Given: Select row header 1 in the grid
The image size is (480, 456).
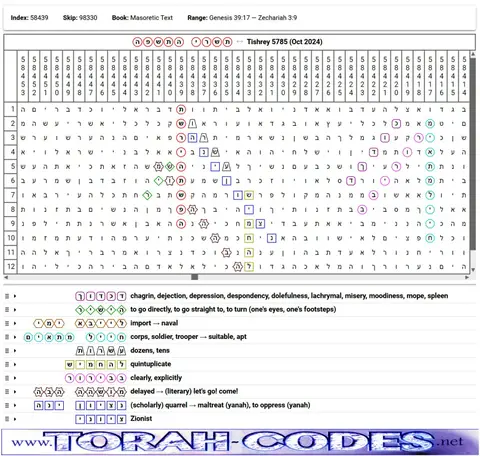Looking at the screenshot, I should coord(11,109).
